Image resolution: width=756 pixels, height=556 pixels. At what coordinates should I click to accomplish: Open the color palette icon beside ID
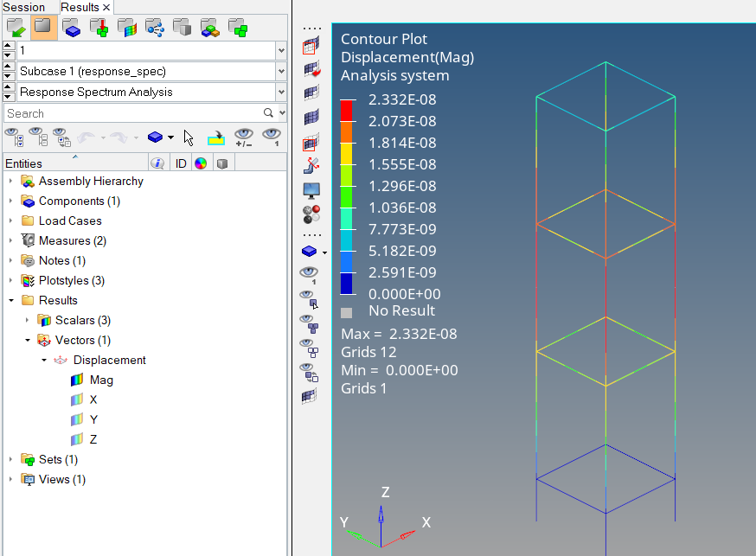coord(202,163)
